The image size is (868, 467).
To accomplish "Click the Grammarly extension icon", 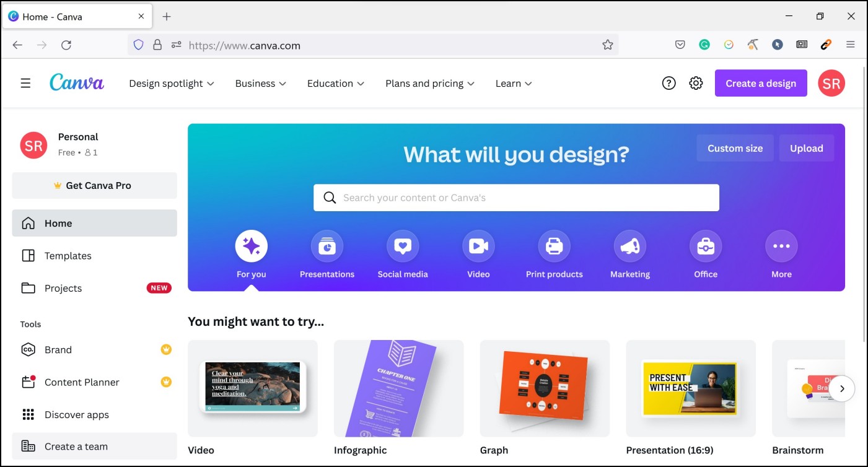I will 704,45.
